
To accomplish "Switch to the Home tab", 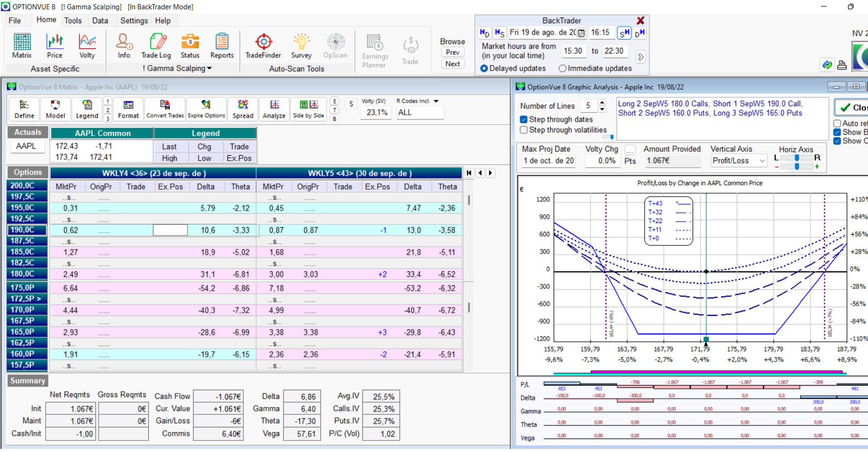I will [x=46, y=20].
